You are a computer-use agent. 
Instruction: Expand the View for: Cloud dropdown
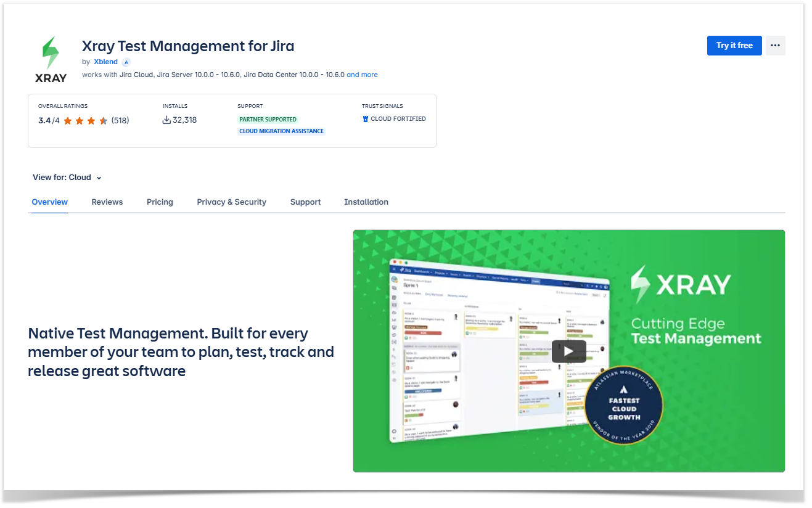(67, 178)
